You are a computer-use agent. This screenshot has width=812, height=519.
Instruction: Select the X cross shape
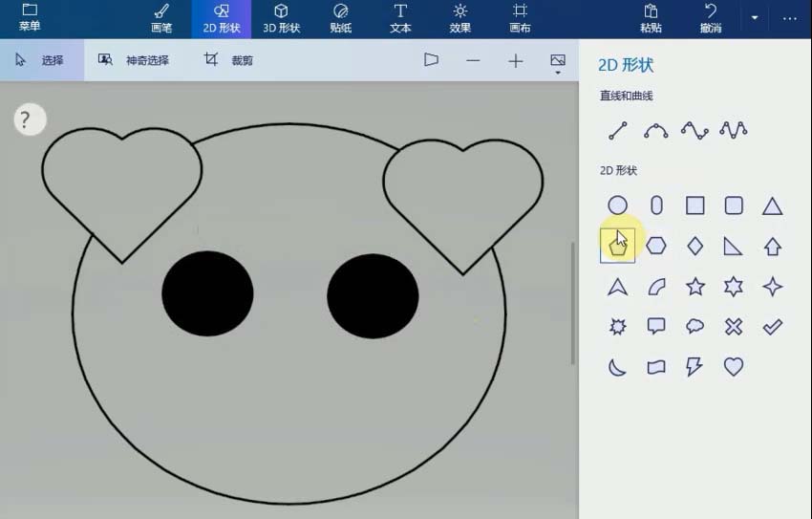coord(734,326)
